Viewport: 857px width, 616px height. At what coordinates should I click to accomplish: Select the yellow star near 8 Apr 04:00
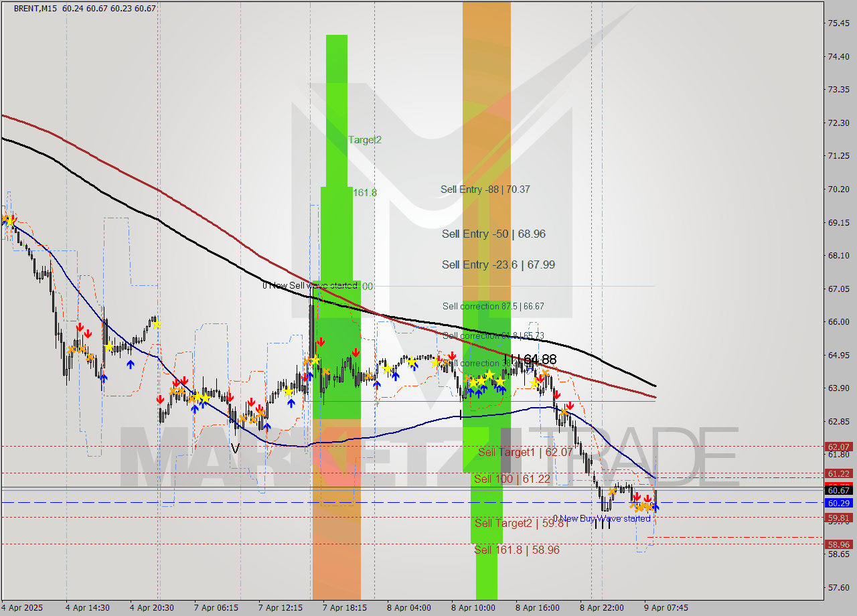tap(387, 367)
